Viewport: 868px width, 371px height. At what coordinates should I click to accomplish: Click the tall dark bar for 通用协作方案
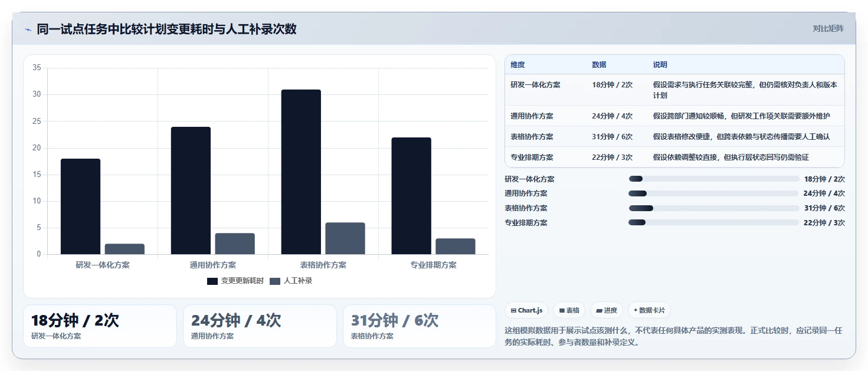[x=191, y=191]
